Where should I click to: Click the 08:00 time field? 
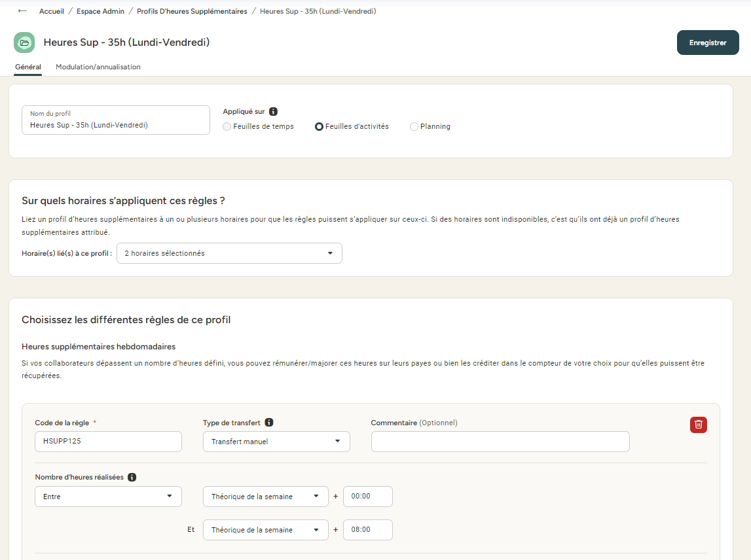pos(368,530)
